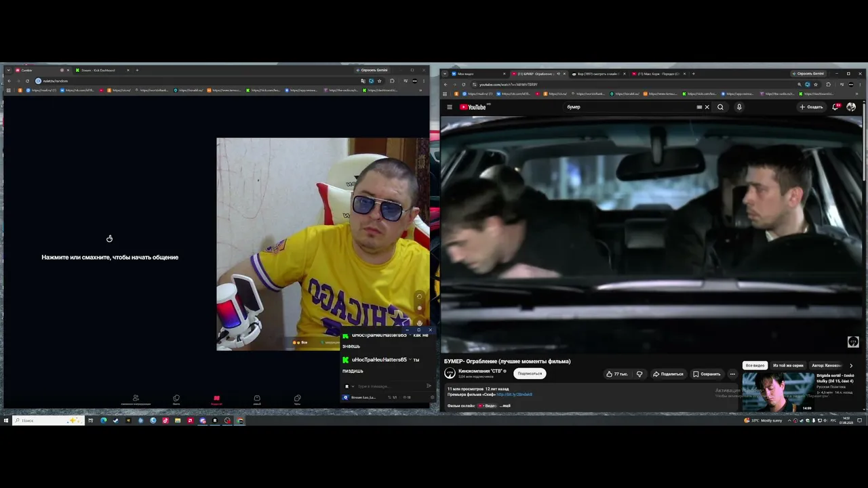Clear the YouTube search query with X

[707, 107]
